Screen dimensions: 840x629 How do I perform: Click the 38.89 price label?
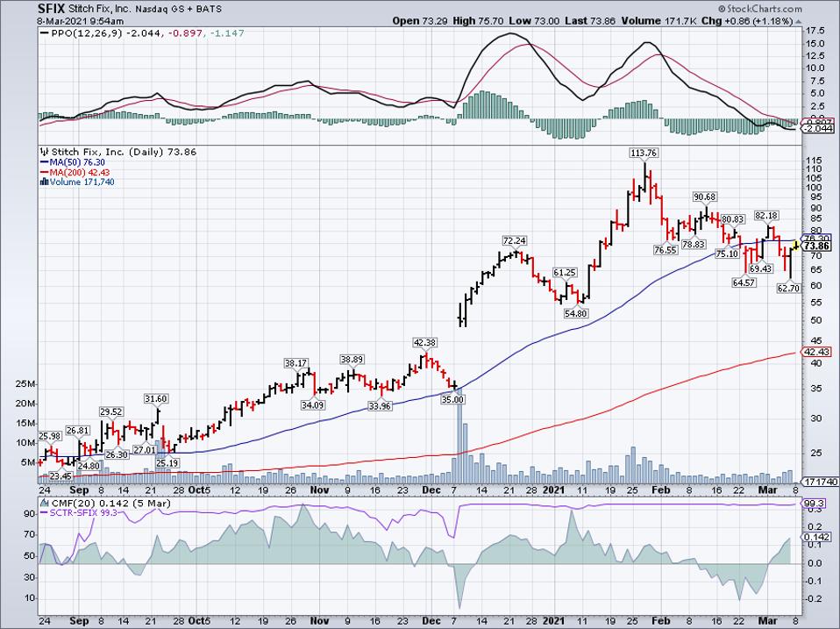[x=352, y=359]
